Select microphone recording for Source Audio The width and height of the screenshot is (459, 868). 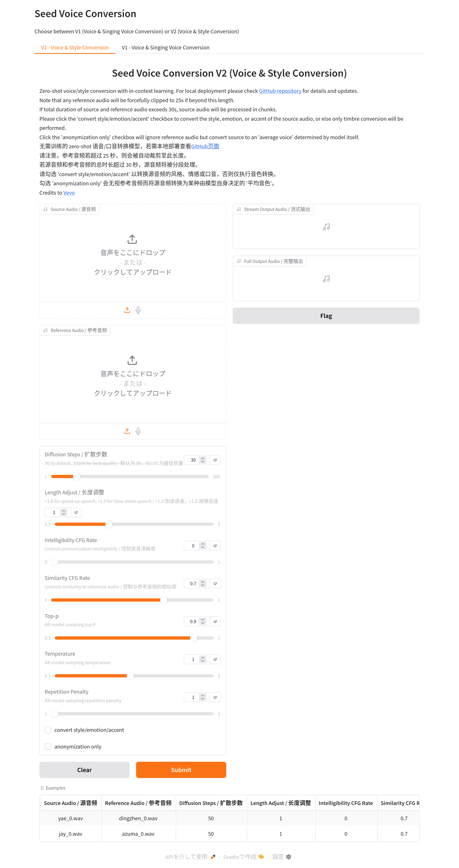point(138,310)
